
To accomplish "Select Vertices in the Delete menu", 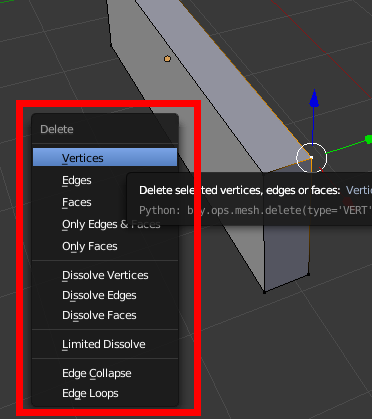I will (x=105, y=157).
